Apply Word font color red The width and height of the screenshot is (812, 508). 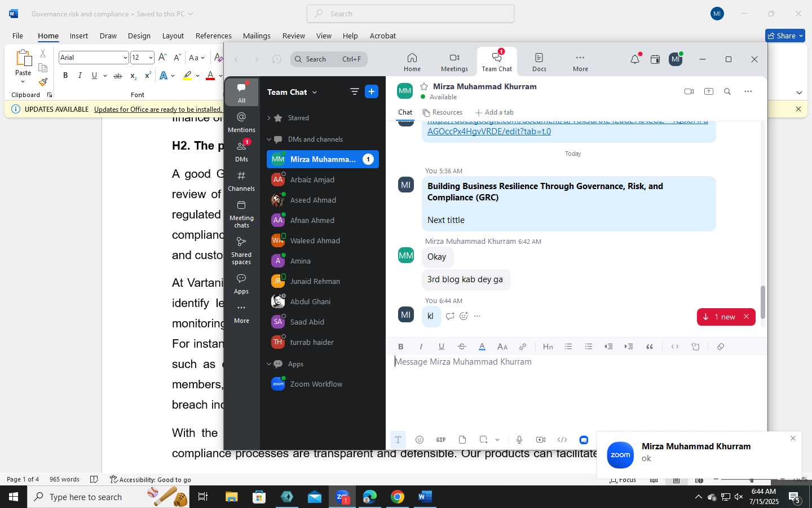[210, 76]
